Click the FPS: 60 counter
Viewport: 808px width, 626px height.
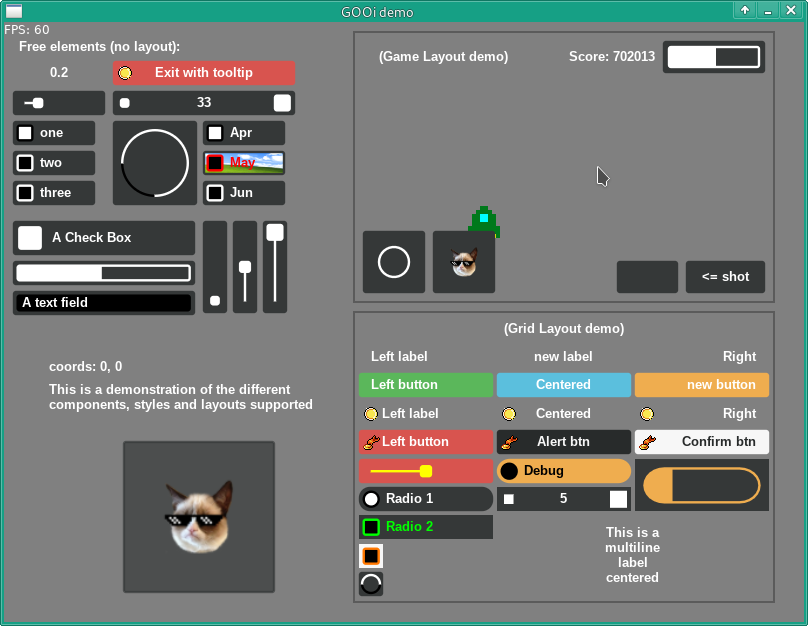click(27, 30)
